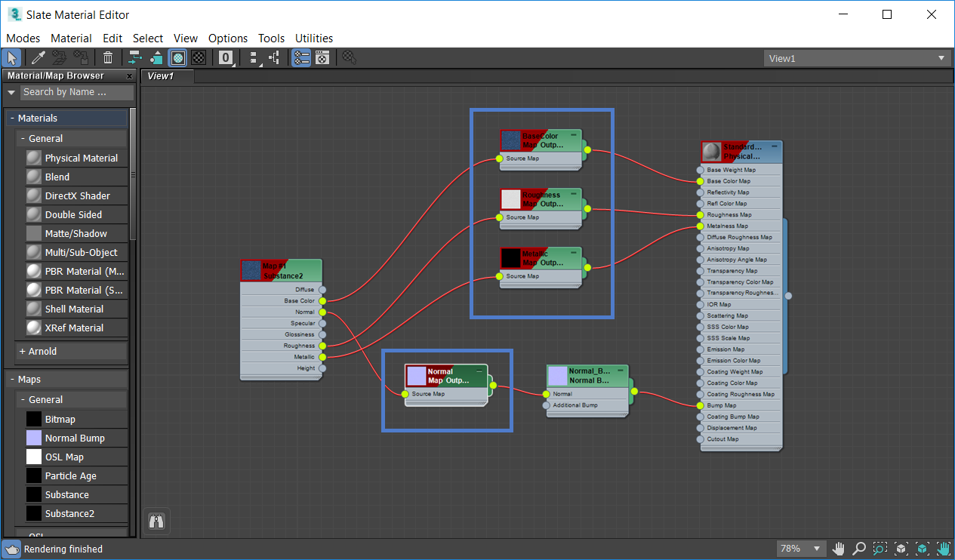Select the eyedropper Pick Material tool
The image size is (955, 560).
pyautogui.click(x=39, y=57)
